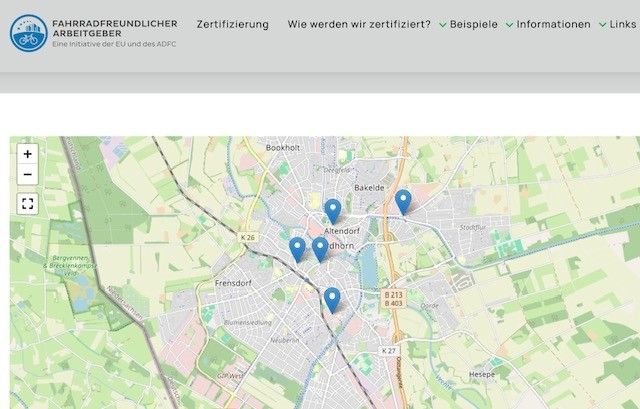Zoom in on the map
This screenshot has width=640, height=409.
27,154
